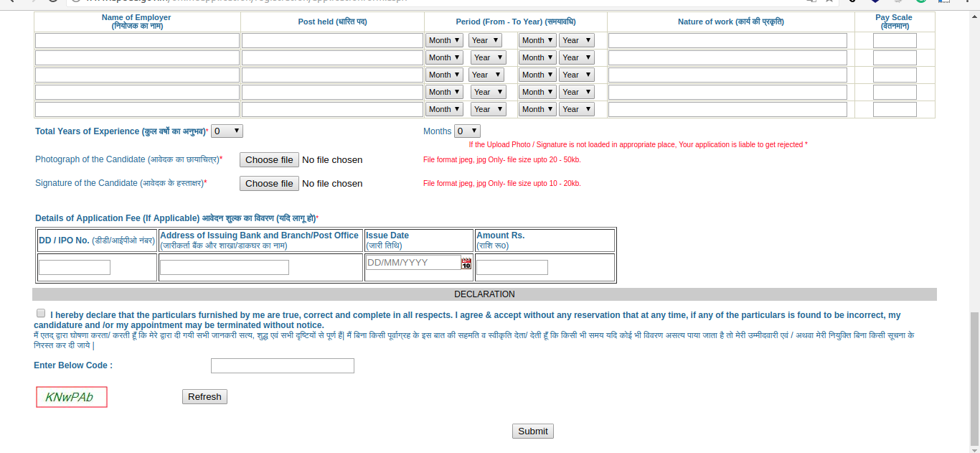
Task: Open the Total Years of Experience dropdown
Action: coord(227,131)
